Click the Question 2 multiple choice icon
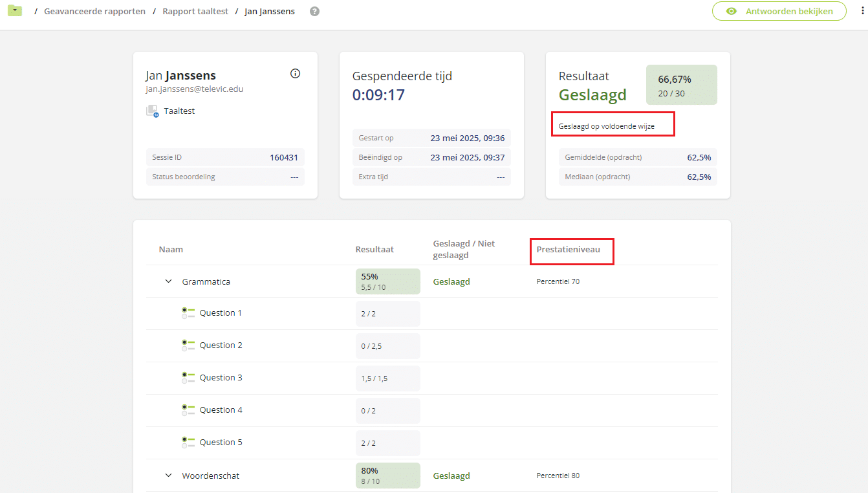Screen dimensions: 868x493 point(188,345)
